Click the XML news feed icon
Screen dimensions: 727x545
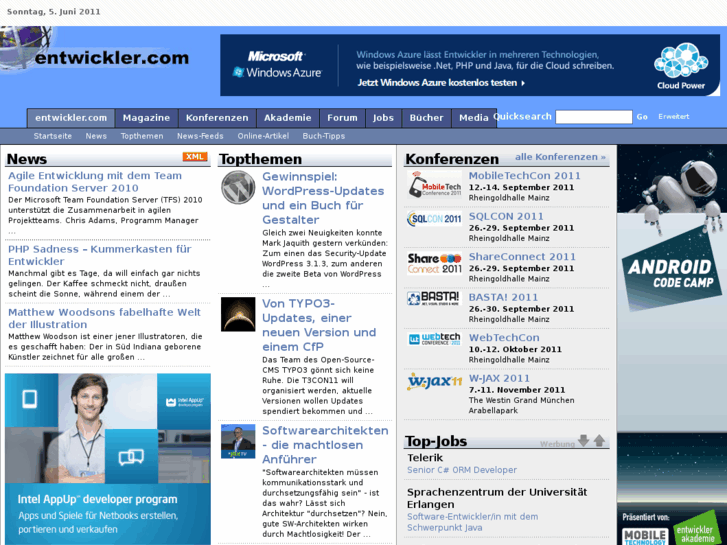pos(195,157)
